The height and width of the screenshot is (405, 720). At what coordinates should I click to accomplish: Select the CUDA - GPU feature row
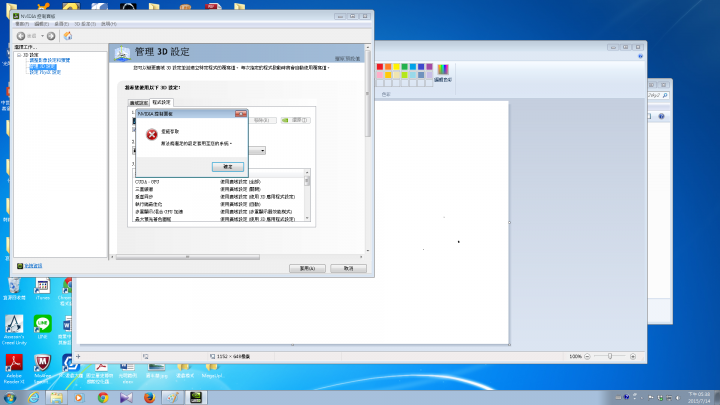219,182
